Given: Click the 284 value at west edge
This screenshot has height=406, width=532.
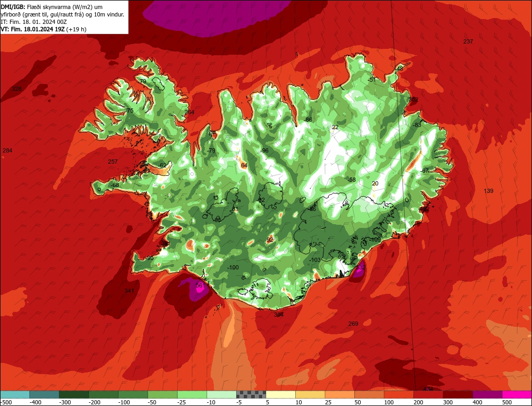Looking at the screenshot, I should coord(7,150).
